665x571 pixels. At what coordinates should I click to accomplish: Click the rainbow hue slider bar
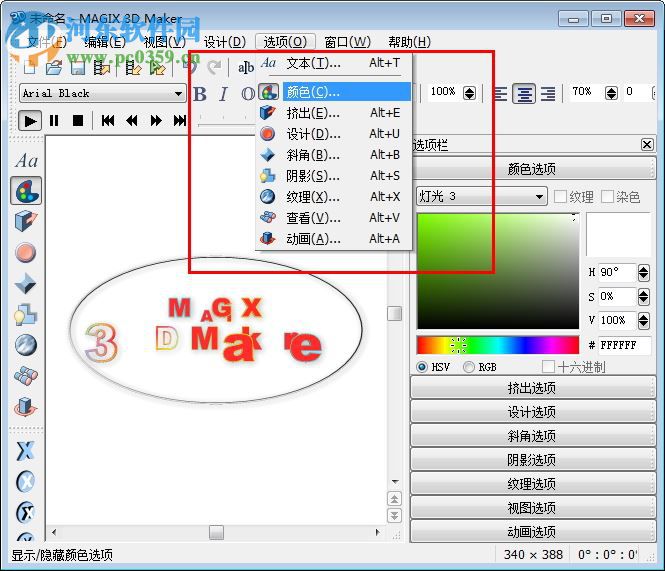tap(498, 345)
